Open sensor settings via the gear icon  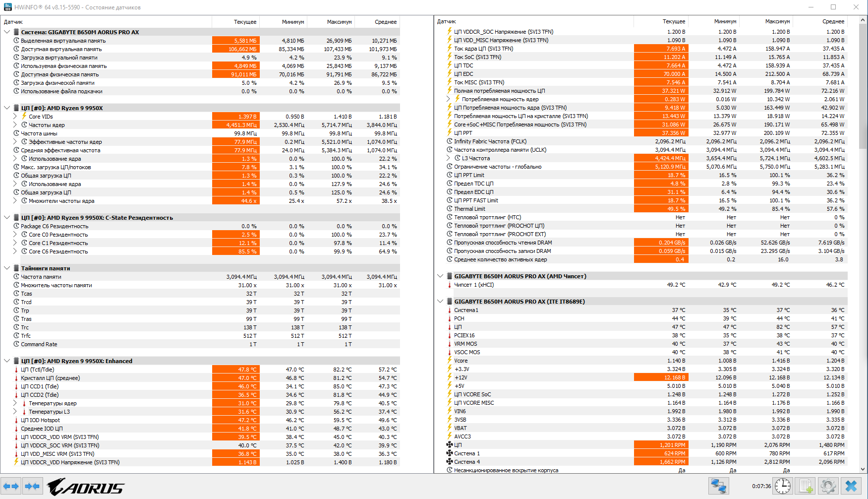click(x=828, y=486)
